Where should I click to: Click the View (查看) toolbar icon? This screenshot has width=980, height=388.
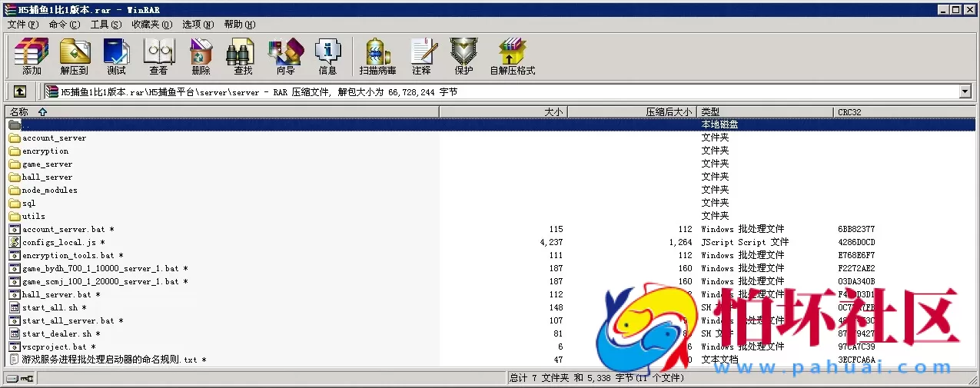(x=158, y=56)
